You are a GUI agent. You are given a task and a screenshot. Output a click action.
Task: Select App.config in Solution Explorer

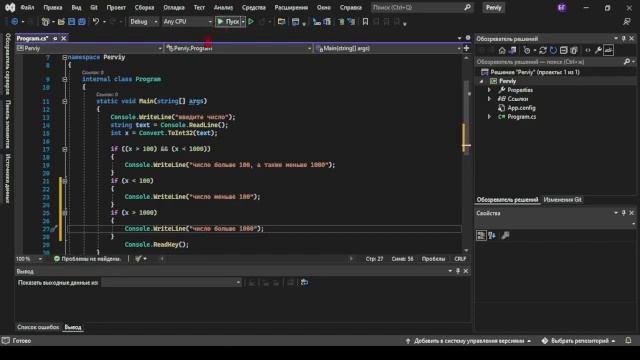521,108
